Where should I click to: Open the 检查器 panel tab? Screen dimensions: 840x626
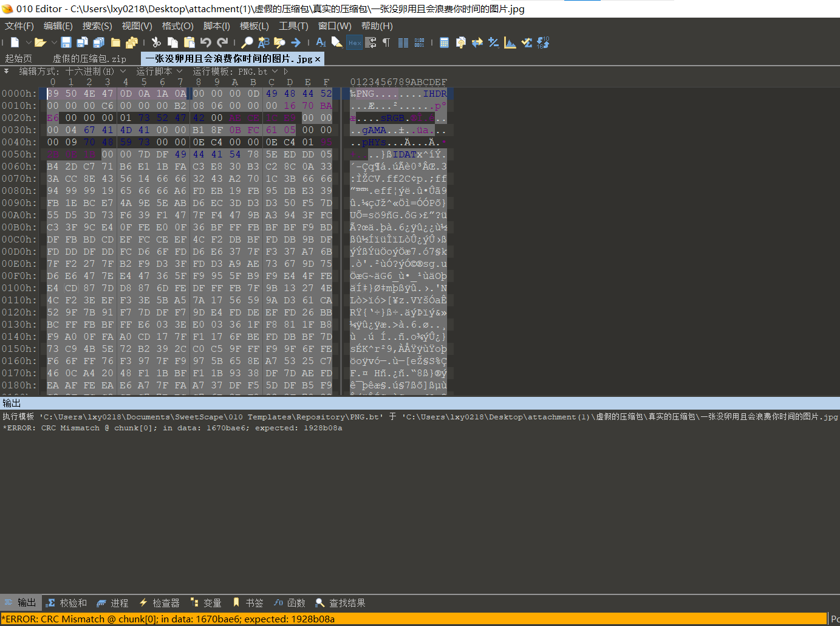click(x=160, y=603)
